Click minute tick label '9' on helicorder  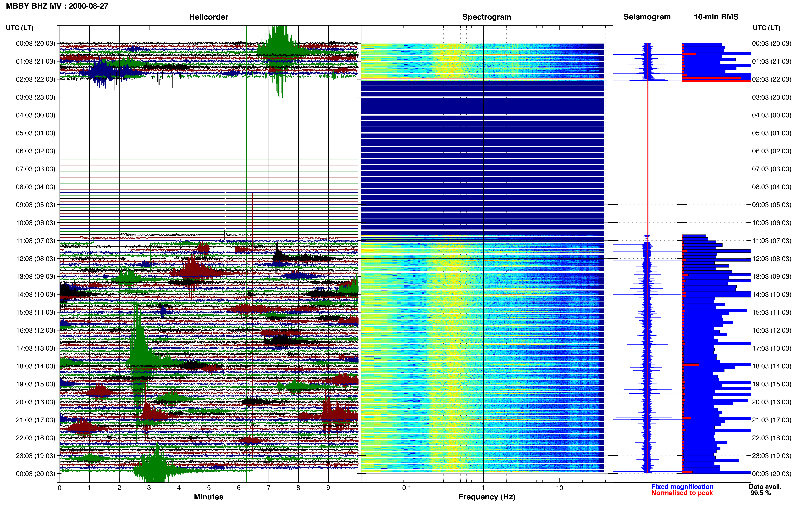tap(328, 488)
